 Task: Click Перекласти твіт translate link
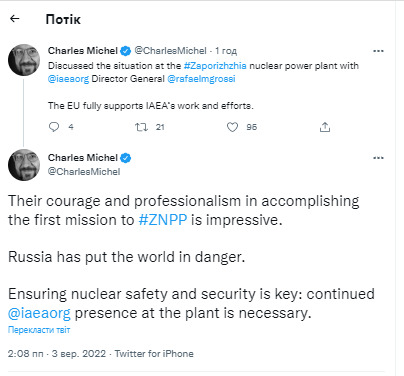coord(39,330)
